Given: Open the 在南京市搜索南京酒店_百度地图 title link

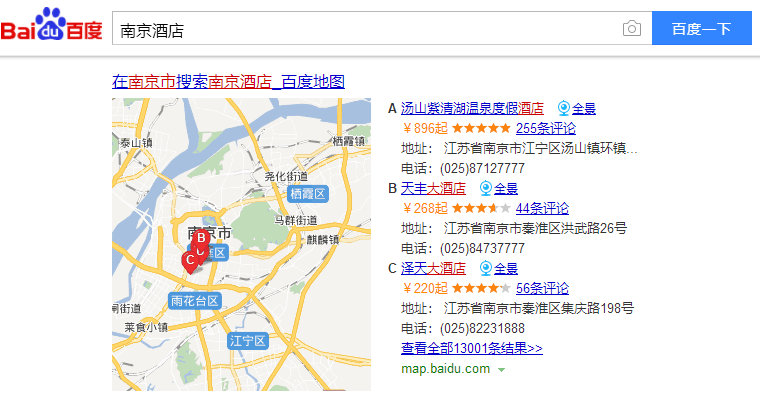Looking at the screenshot, I should pyautogui.click(x=228, y=81).
